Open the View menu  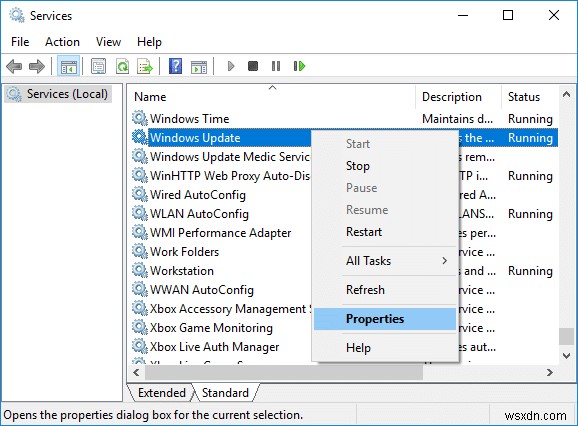[108, 42]
